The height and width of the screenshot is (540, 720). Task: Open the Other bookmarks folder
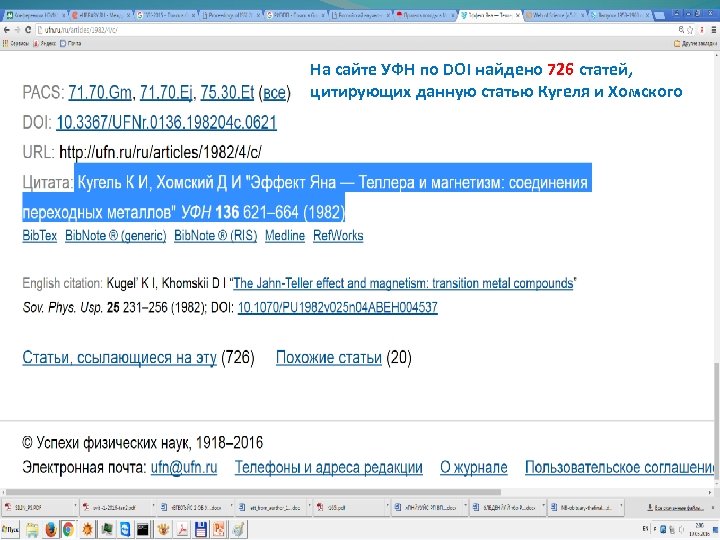click(695, 43)
